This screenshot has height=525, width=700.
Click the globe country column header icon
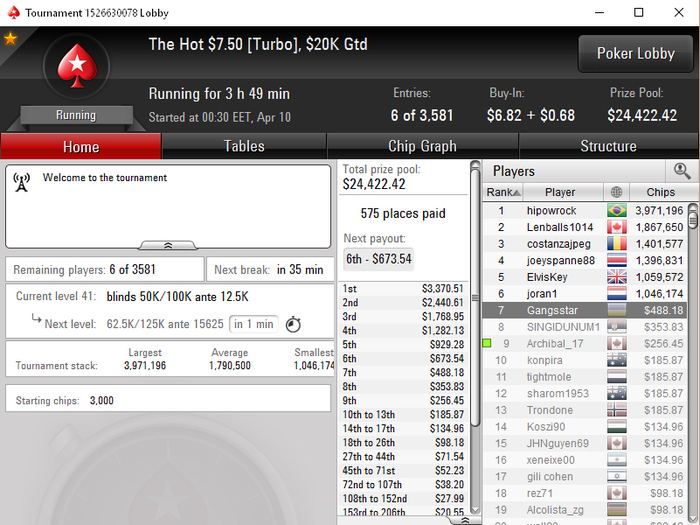pyautogui.click(x=616, y=192)
